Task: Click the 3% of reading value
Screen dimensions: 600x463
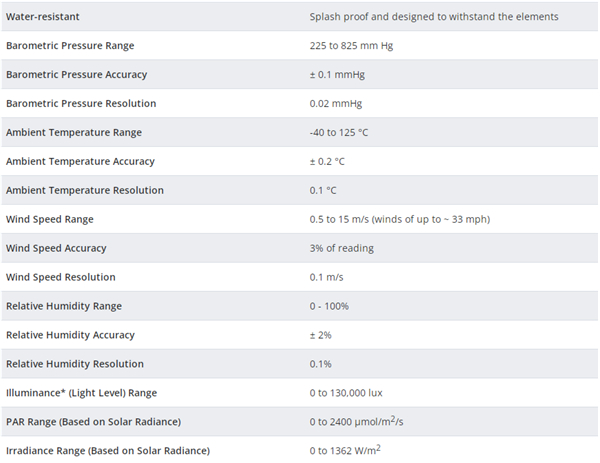Action: pos(341,248)
